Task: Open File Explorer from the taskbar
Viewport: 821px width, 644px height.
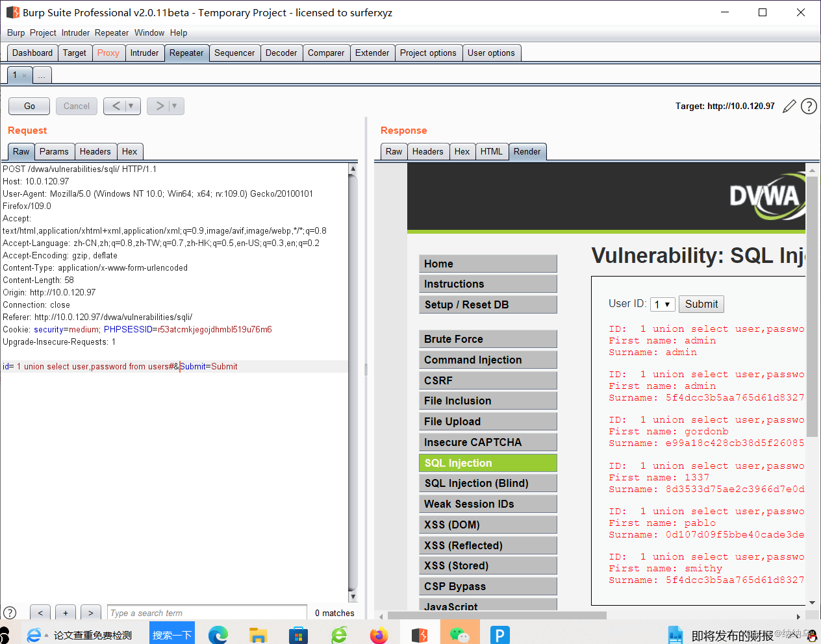Action: click(x=259, y=634)
